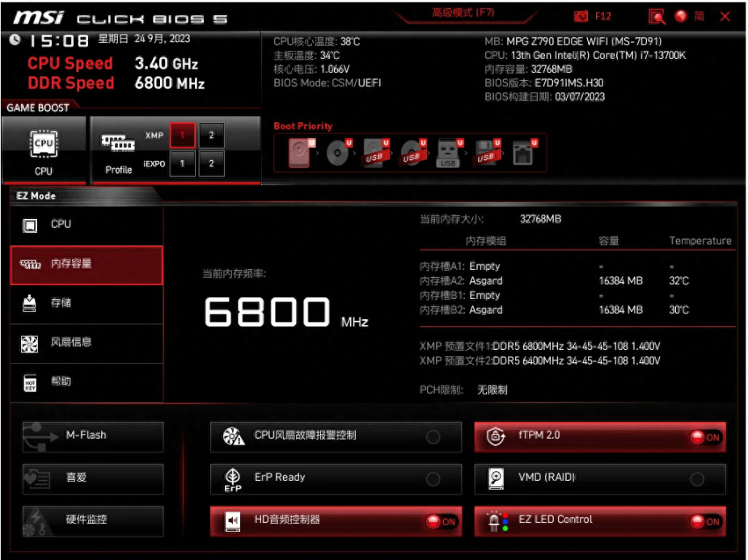Screen dimensions: 748x560
Task: Open the M-Flash utility
Action: [x=93, y=436]
